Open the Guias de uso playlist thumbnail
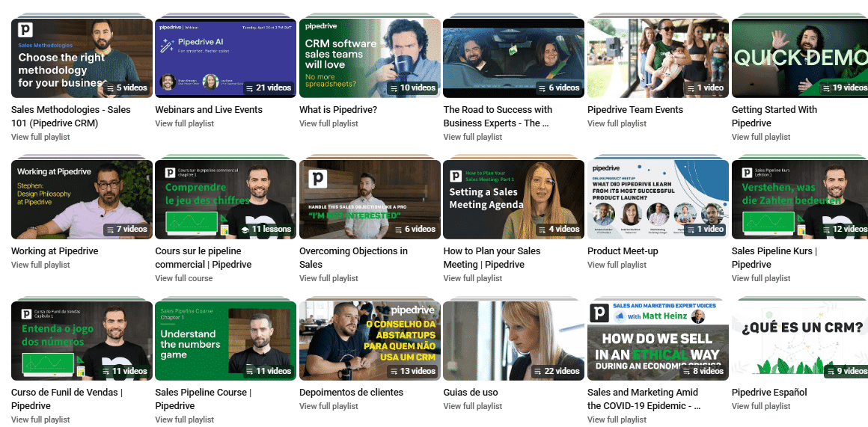Image resolution: width=868 pixels, height=427 pixels. tap(514, 341)
